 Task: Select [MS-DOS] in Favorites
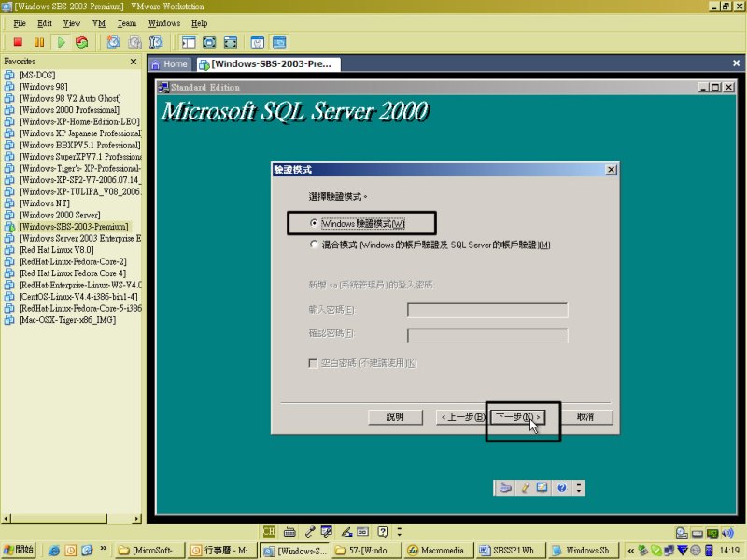click(37, 76)
